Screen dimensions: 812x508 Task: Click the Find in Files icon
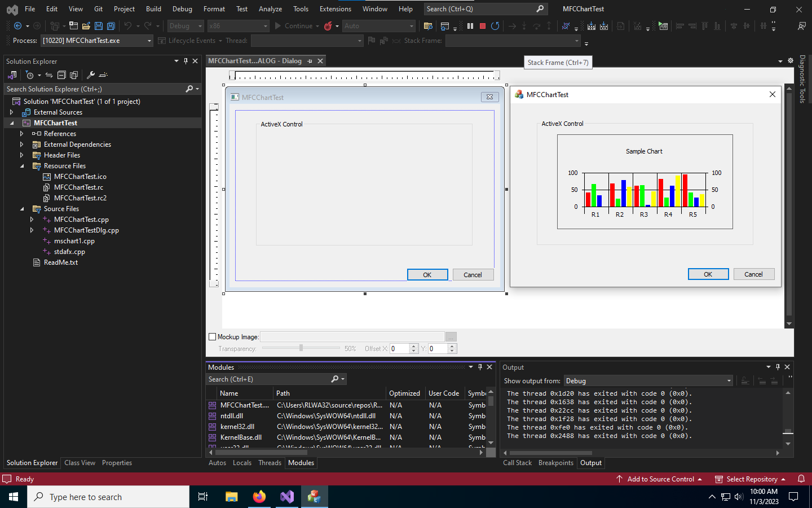(x=428, y=26)
